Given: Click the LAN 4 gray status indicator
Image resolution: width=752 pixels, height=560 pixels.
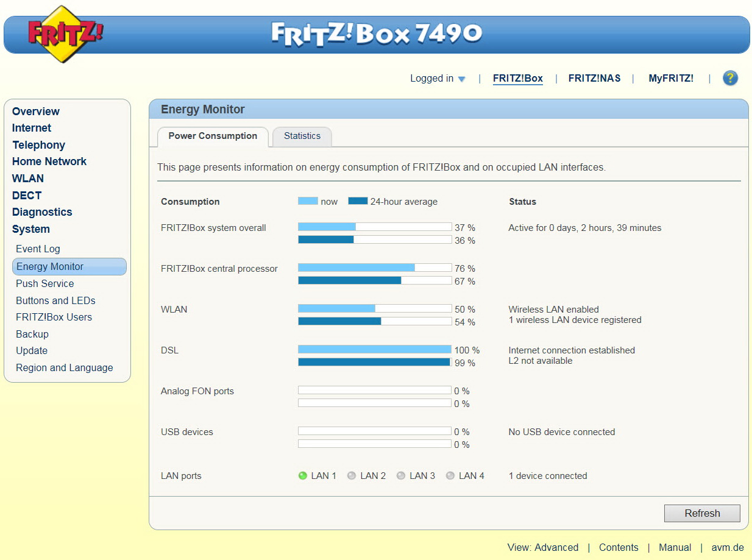Looking at the screenshot, I should [x=450, y=476].
